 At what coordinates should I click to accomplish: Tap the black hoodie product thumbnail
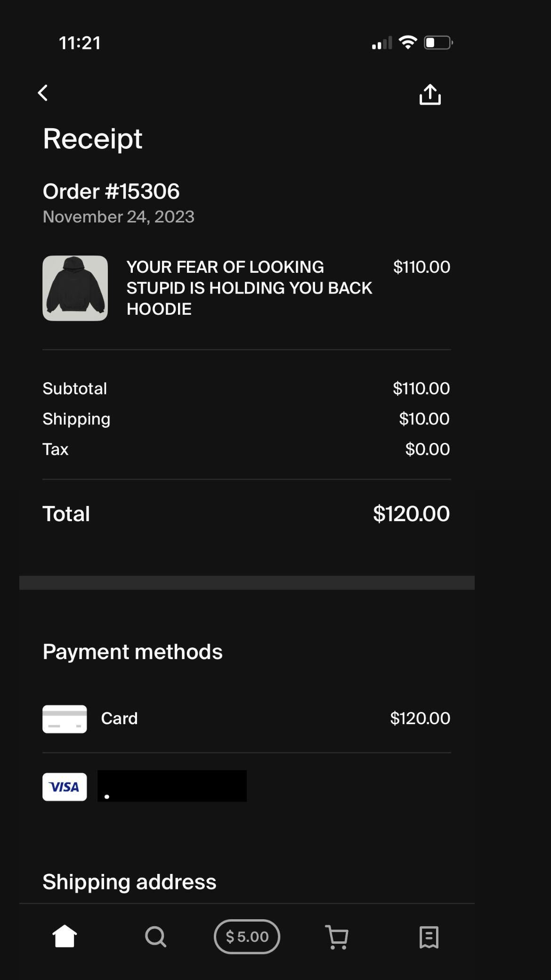click(75, 288)
